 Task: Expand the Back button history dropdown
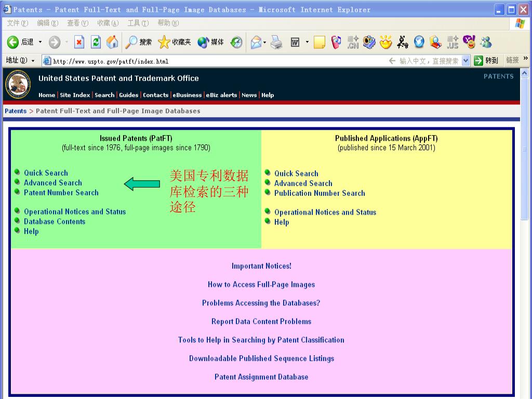(x=40, y=42)
